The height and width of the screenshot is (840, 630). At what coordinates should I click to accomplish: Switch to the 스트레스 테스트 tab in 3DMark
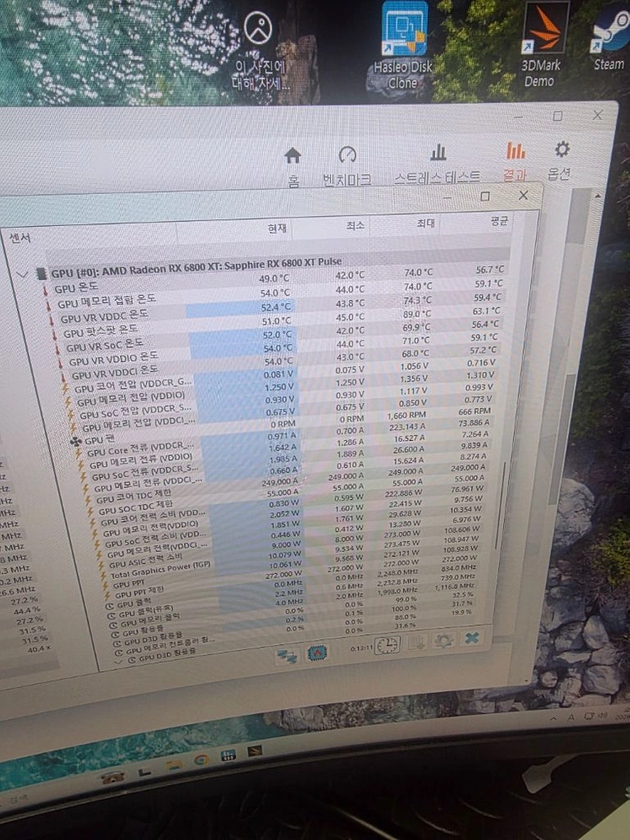438,164
